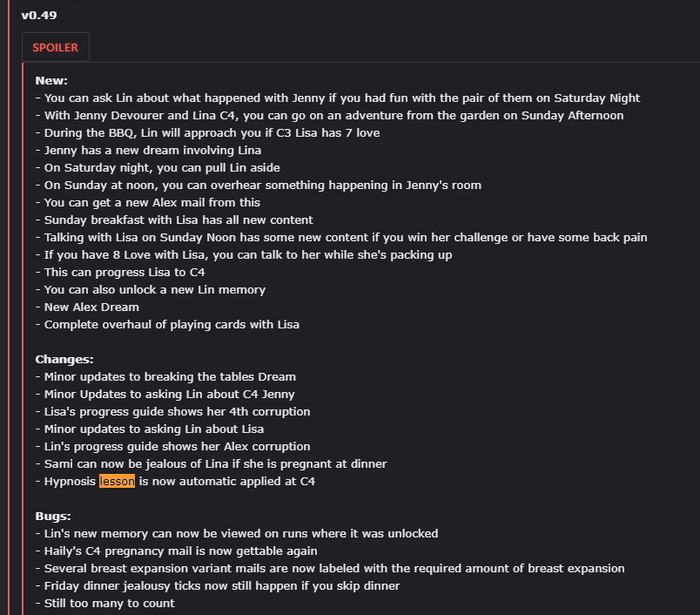This screenshot has width=700, height=615.
Task: Click the "Changes:" section heading
Action: tap(64, 359)
